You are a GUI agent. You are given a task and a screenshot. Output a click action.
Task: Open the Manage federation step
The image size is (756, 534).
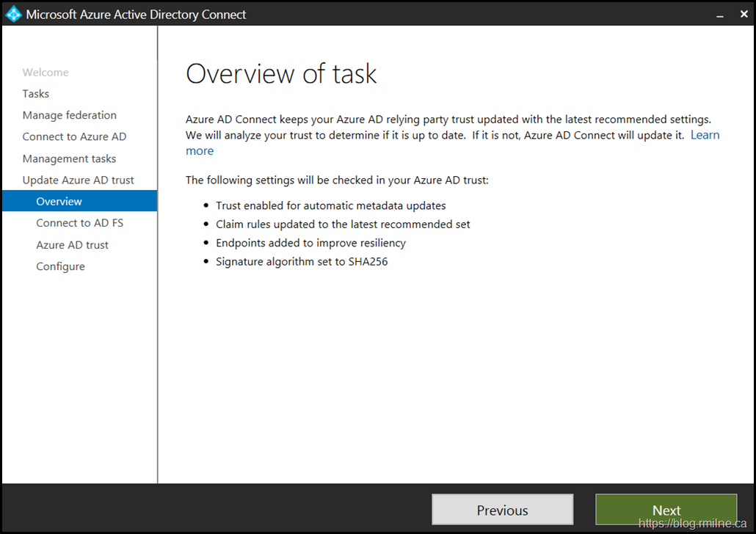pos(69,115)
